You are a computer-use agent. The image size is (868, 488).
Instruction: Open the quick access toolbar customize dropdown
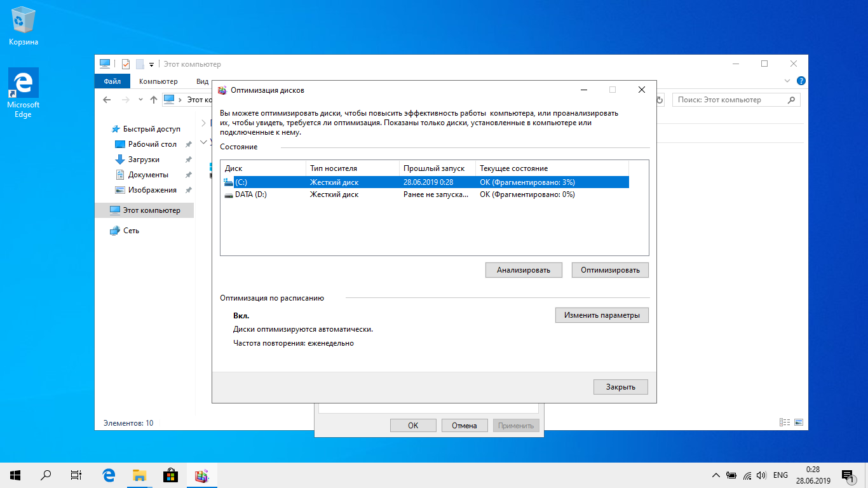click(x=151, y=64)
